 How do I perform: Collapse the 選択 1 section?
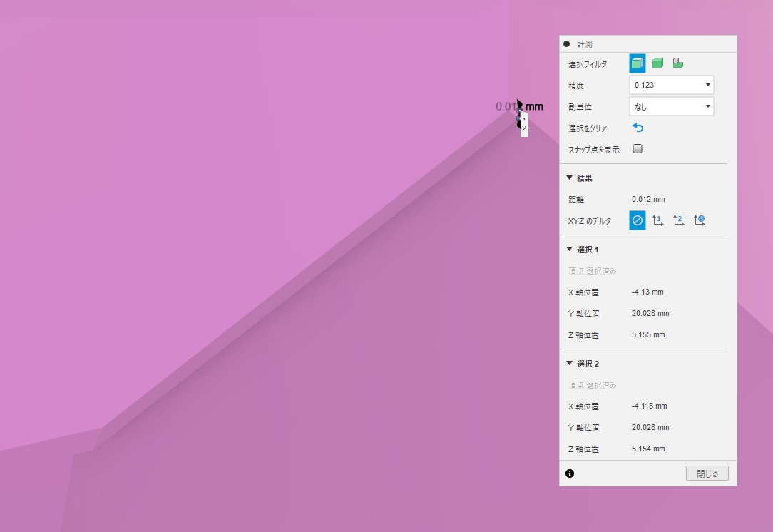click(x=570, y=249)
